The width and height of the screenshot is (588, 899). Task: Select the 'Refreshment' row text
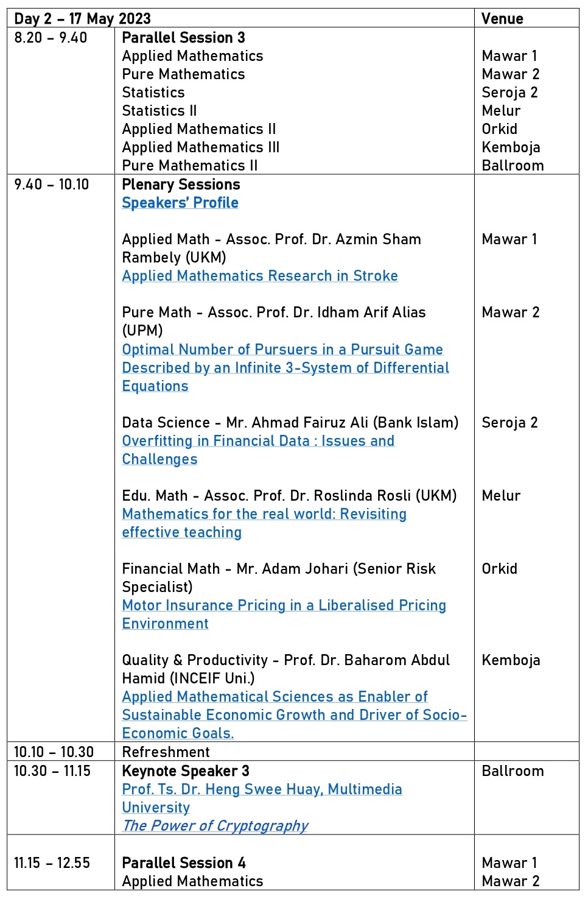[166, 752]
